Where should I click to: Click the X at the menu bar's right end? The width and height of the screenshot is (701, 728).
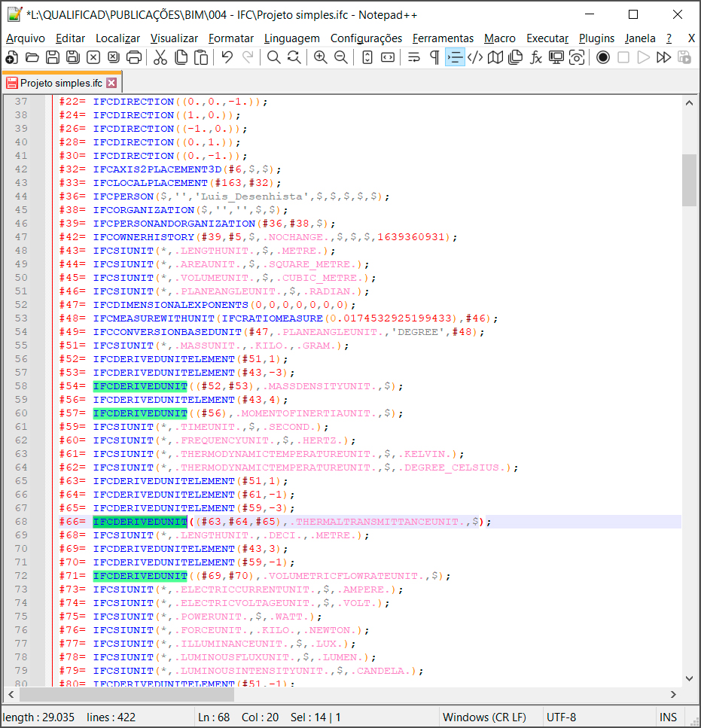click(x=691, y=38)
